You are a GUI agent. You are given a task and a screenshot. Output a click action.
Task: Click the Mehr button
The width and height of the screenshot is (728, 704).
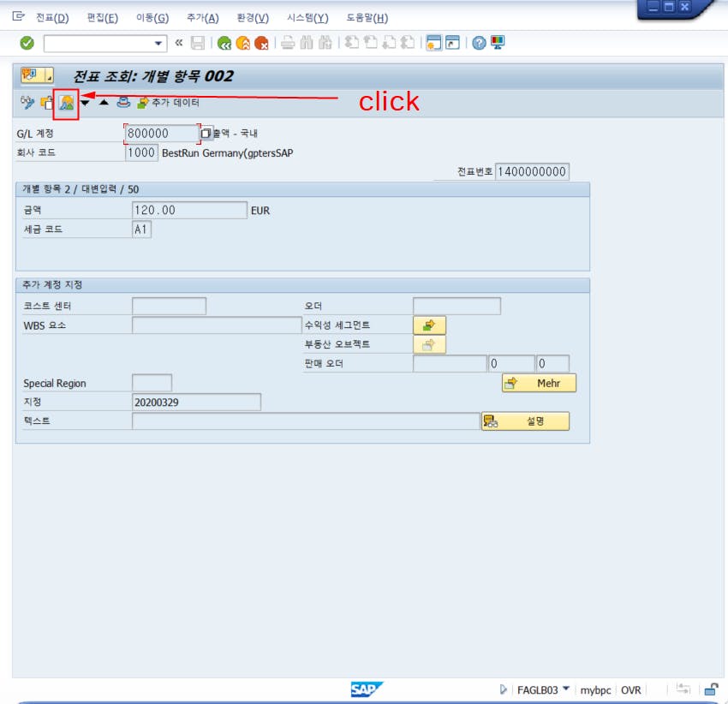tap(539, 383)
